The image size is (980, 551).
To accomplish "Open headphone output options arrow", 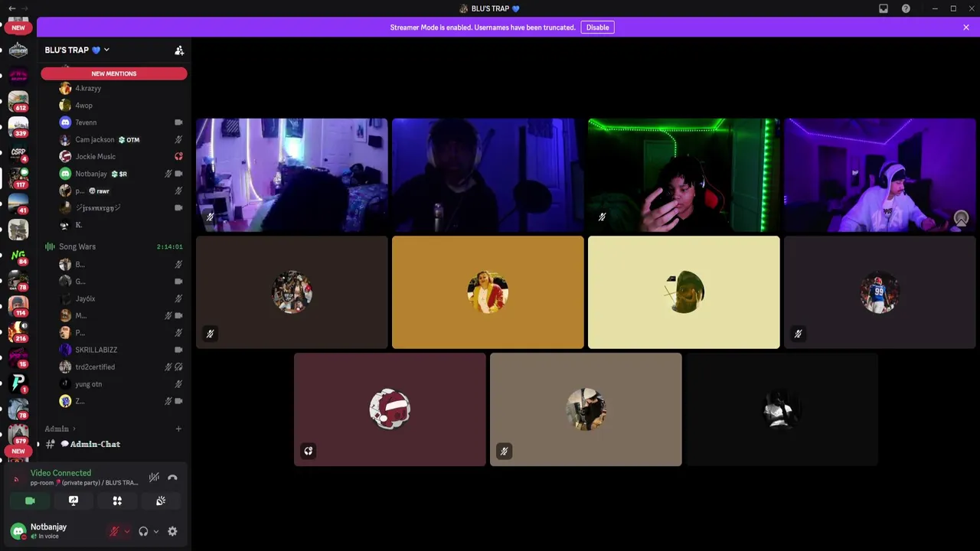I will [x=155, y=531].
